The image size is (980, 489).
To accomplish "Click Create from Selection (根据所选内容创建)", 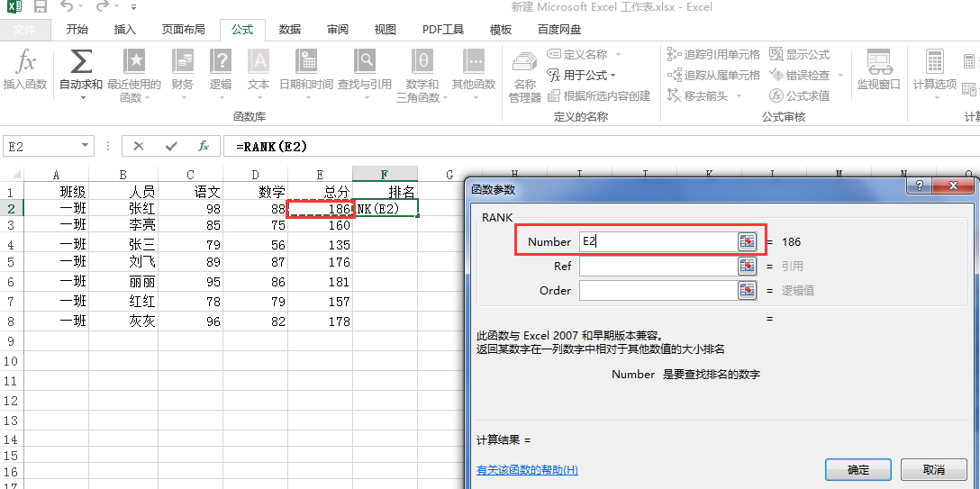I will click(599, 95).
